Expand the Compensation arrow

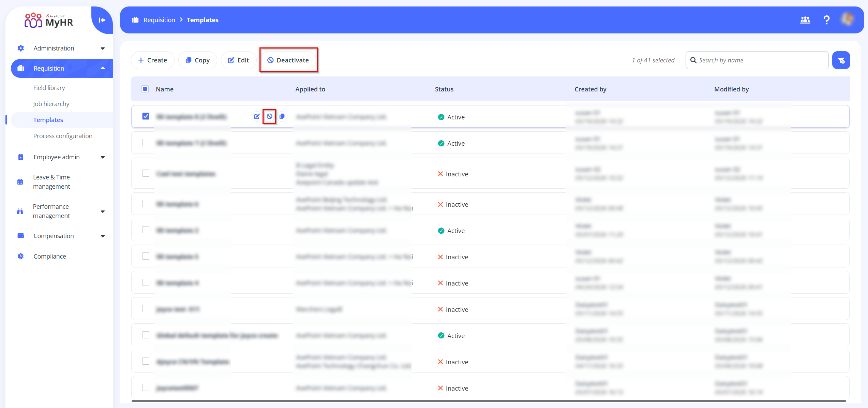click(103, 236)
